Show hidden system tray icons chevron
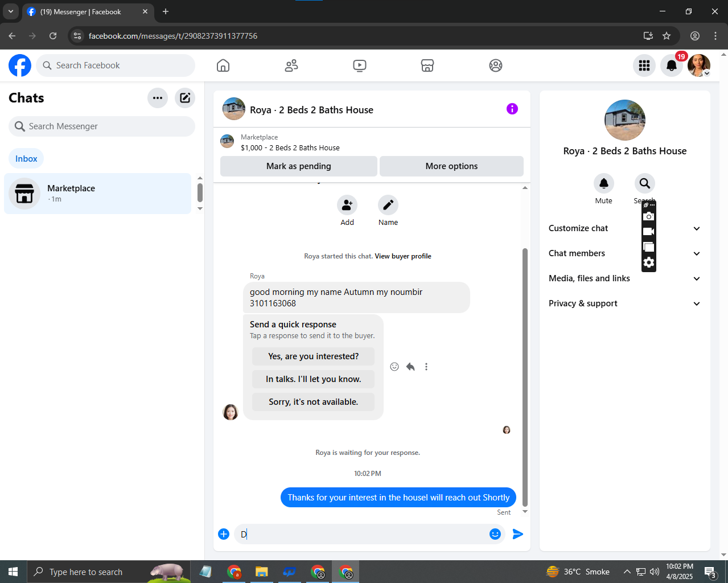Image resolution: width=728 pixels, height=583 pixels. (627, 572)
